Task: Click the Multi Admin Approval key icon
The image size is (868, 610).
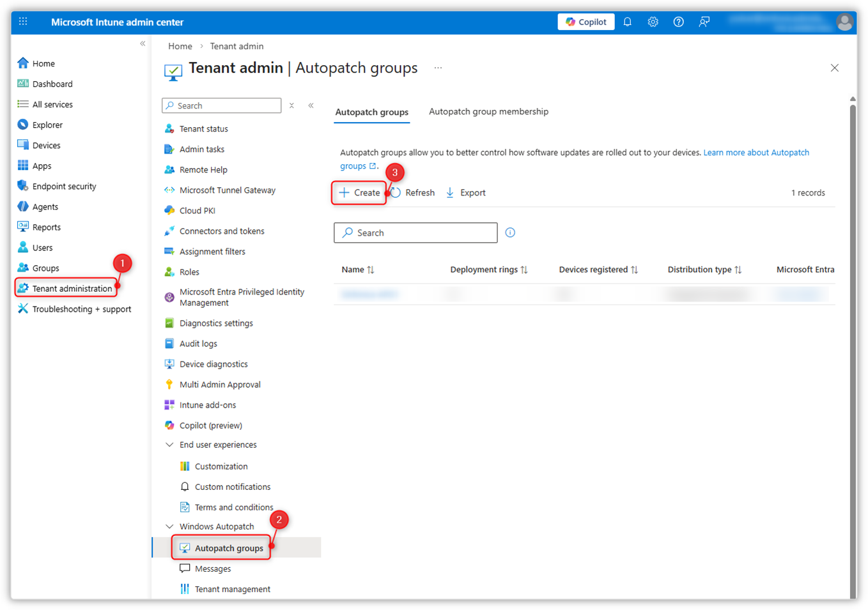Action: coord(169,384)
